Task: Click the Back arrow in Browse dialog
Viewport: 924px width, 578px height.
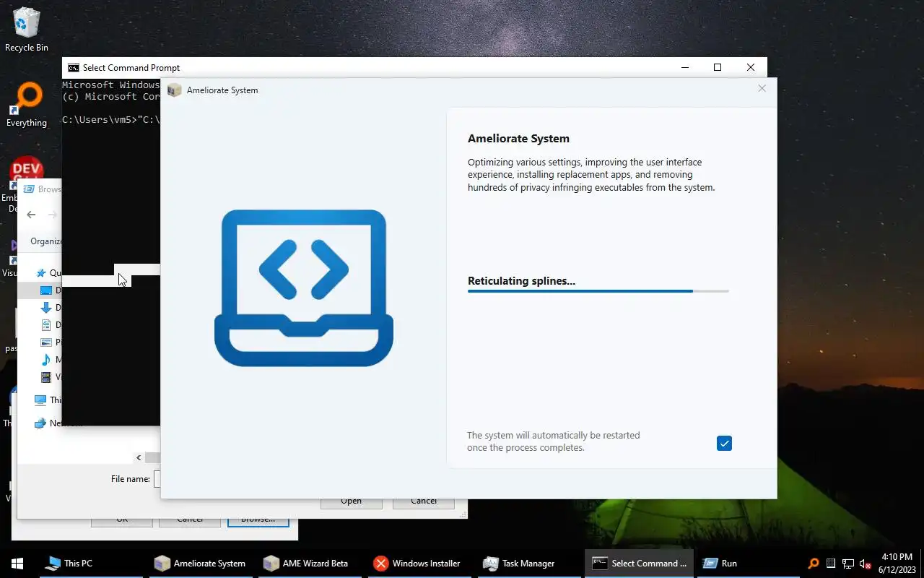Action: [31, 215]
